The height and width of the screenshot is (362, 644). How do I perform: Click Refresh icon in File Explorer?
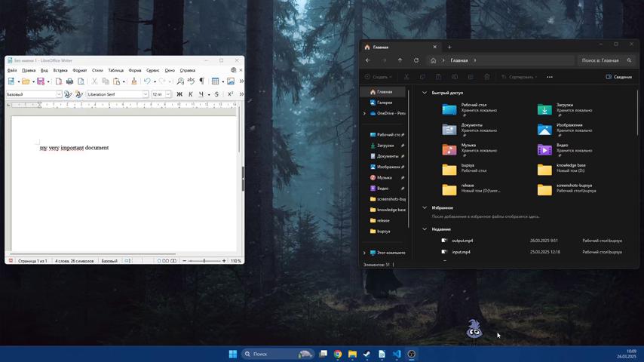[x=416, y=60]
